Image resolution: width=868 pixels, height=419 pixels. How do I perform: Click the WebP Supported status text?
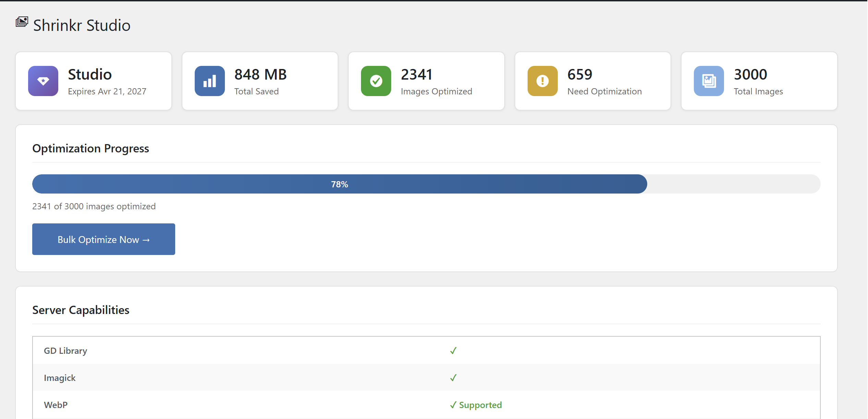point(476,405)
